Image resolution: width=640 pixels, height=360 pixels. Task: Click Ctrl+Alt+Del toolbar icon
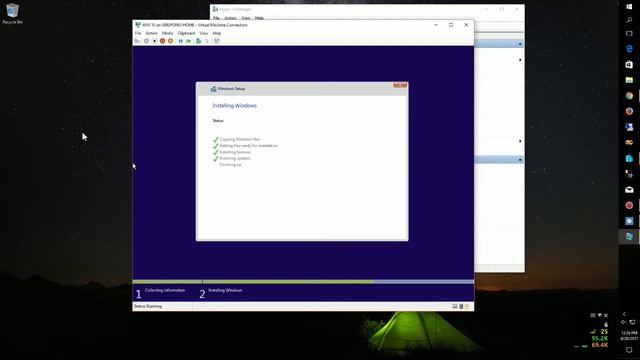pos(137,41)
